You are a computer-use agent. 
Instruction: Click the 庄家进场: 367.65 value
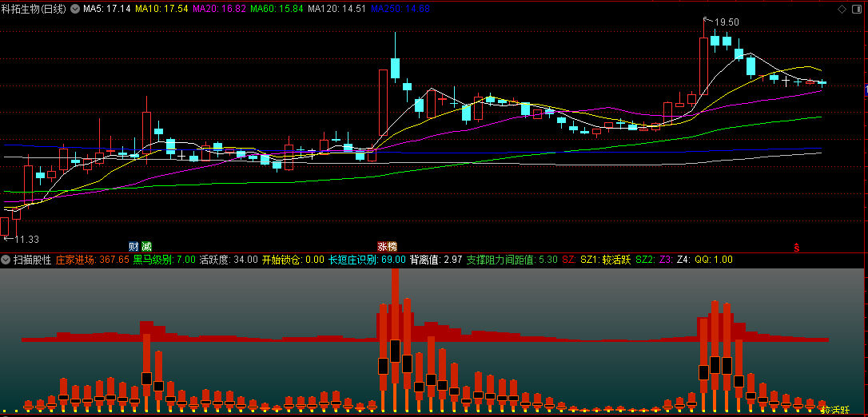[93, 260]
